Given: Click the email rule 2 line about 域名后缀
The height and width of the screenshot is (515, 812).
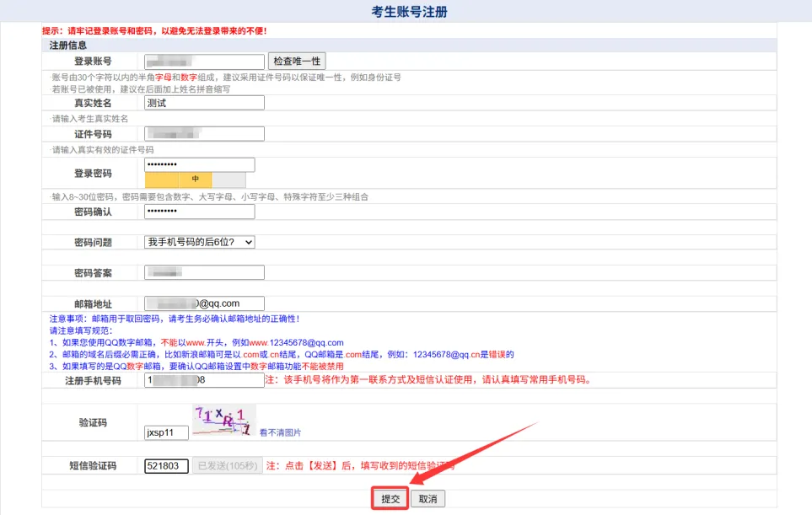Looking at the screenshot, I should 282,355.
